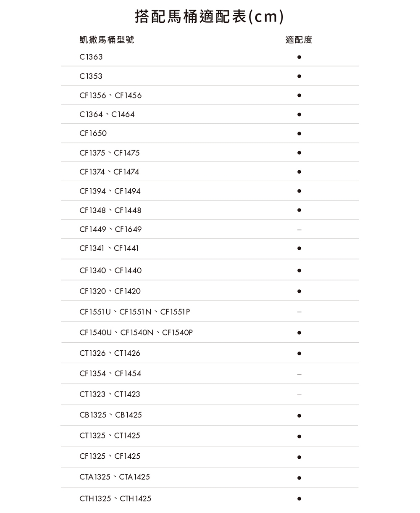Screen dimensions: 420x513
Task: Select the CT1326、CT1426 model text
Action: pos(110,353)
